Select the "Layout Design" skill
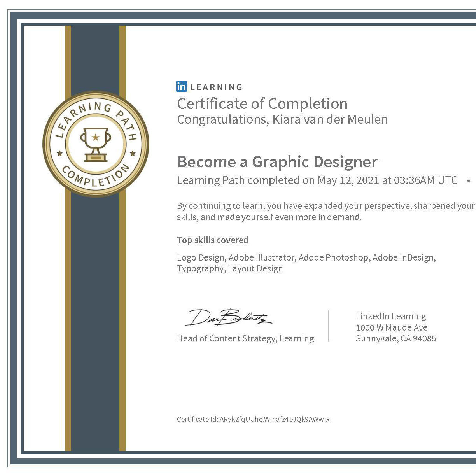 click(x=255, y=269)
